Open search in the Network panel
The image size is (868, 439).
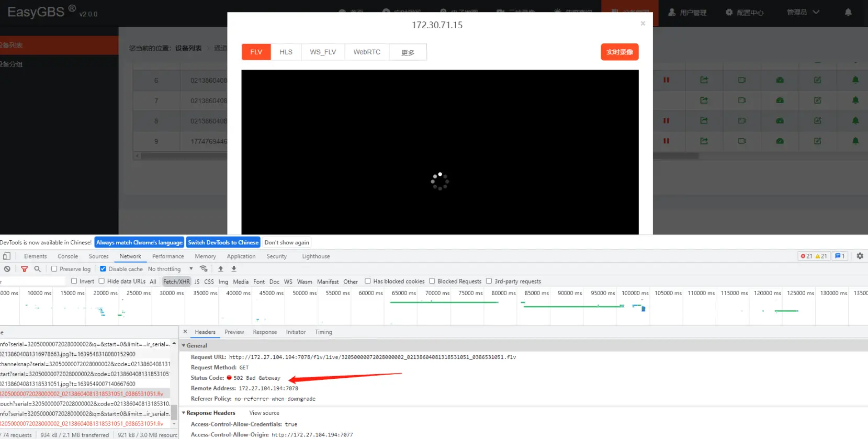pos(37,269)
